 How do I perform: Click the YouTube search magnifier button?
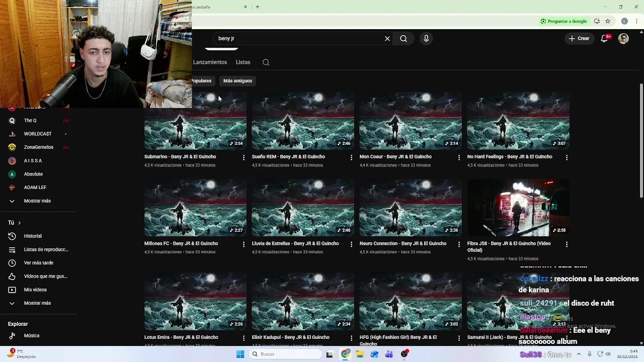click(x=404, y=38)
